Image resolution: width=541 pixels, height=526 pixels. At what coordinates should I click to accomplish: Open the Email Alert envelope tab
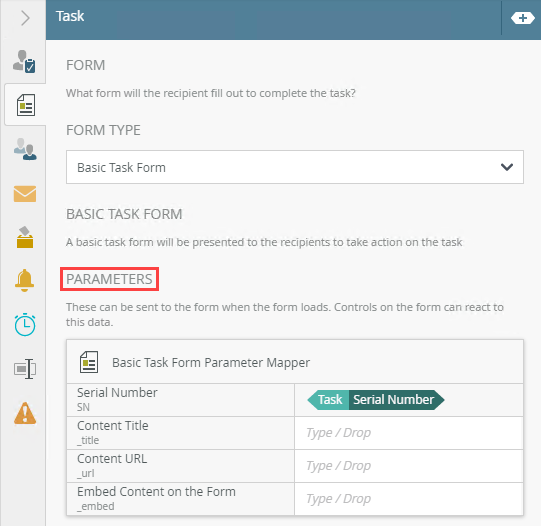25,194
